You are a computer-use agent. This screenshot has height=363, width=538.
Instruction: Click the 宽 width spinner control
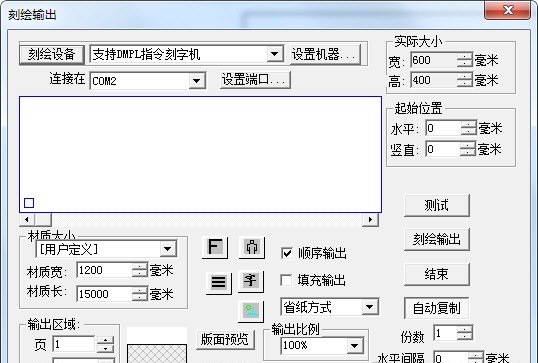click(x=465, y=60)
